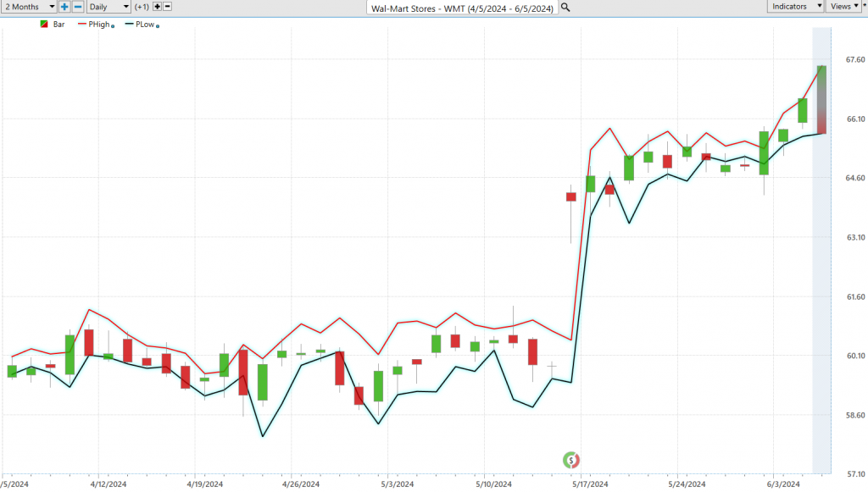Click the black plus forecast increment button
Viewport: 868px width, 492px height.
(x=157, y=7)
